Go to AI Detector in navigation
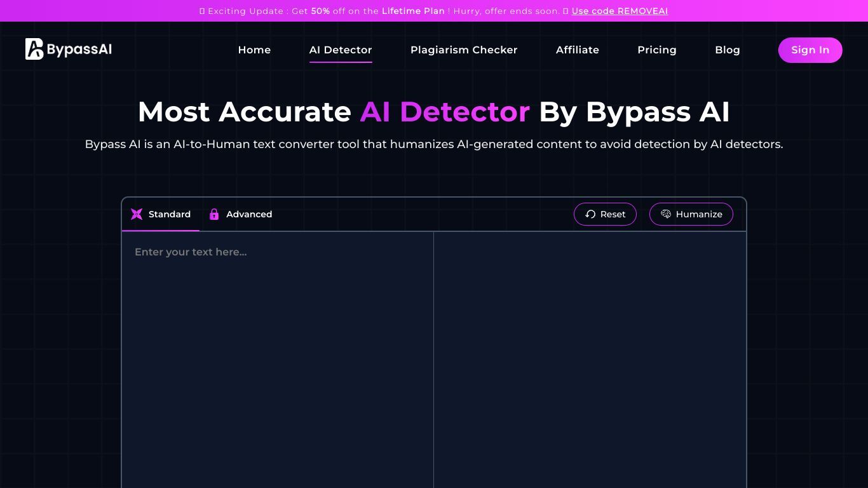 (x=341, y=50)
